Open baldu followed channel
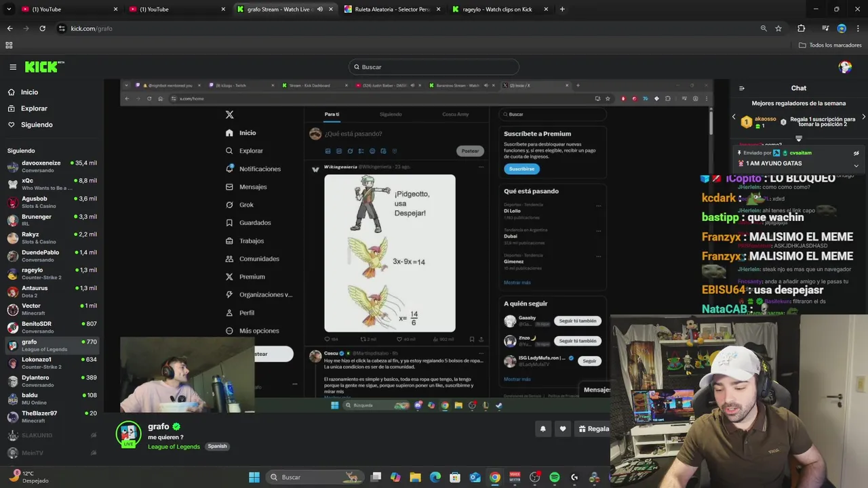The image size is (868, 488). 52,399
